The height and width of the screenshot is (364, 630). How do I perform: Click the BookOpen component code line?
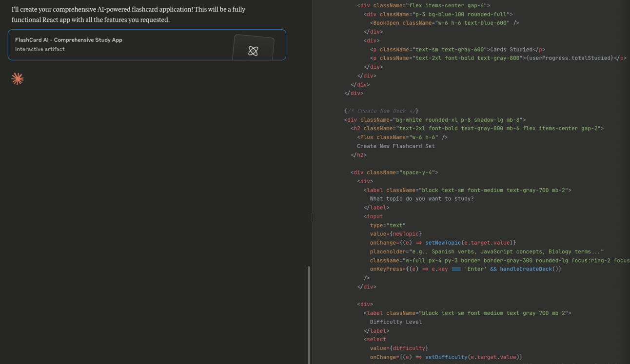(444, 23)
